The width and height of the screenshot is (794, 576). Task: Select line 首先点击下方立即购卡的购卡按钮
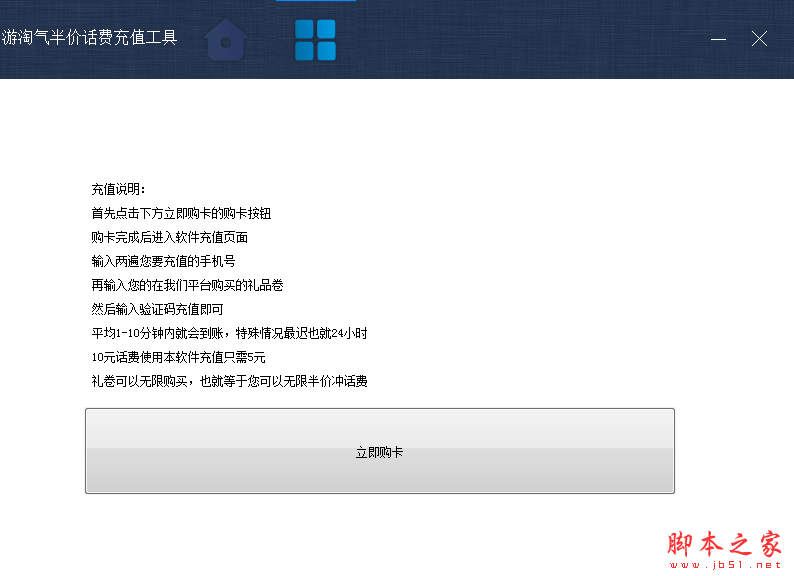pos(181,213)
